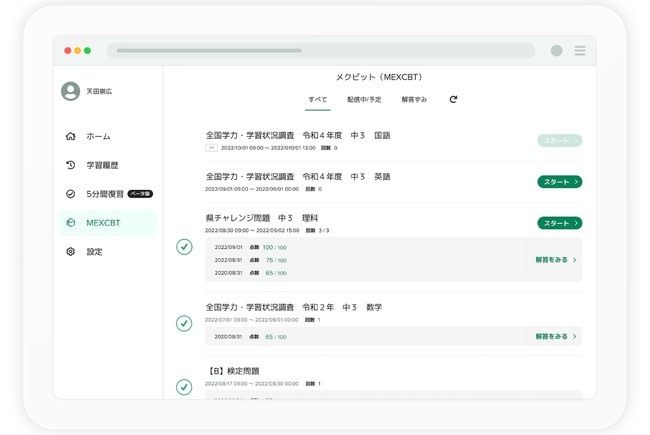Click the MEXCBT cube icon
The image size is (650, 435).
70,223
